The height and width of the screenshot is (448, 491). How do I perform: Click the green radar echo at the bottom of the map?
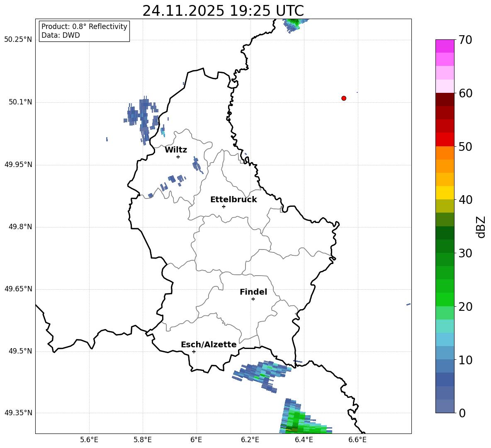pyautogui.click(x=300, y=419)
